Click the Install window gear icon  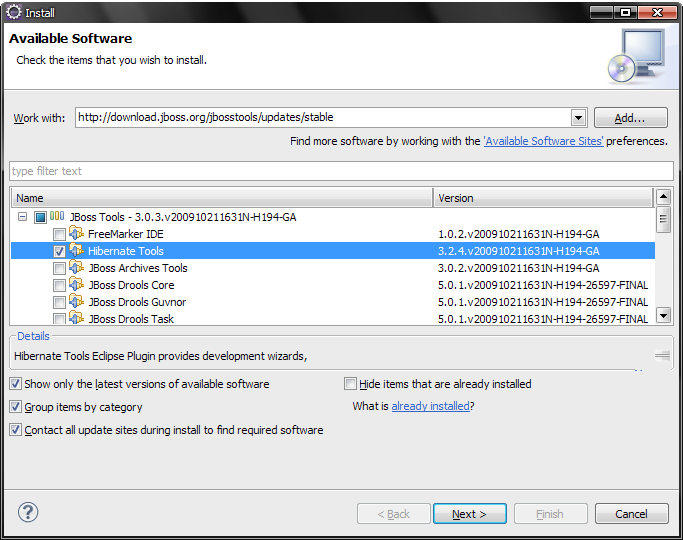(x=14, y=12)
